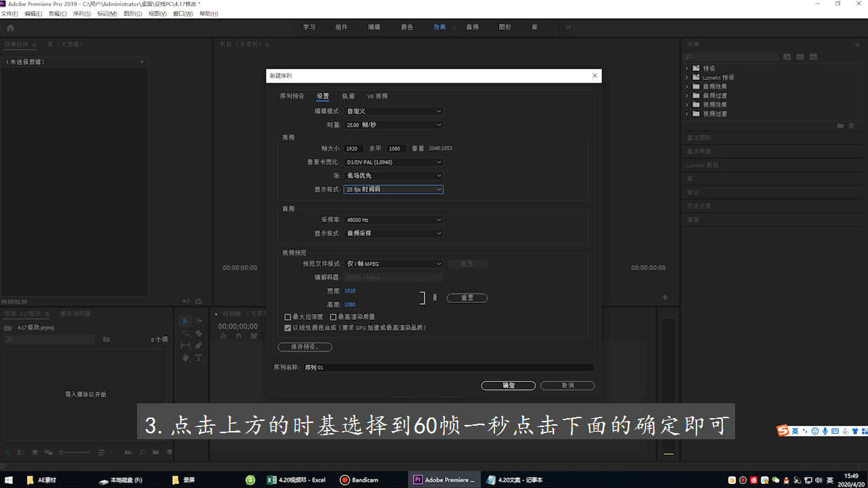
Task: Select the Razor tool
Action: 199,333
